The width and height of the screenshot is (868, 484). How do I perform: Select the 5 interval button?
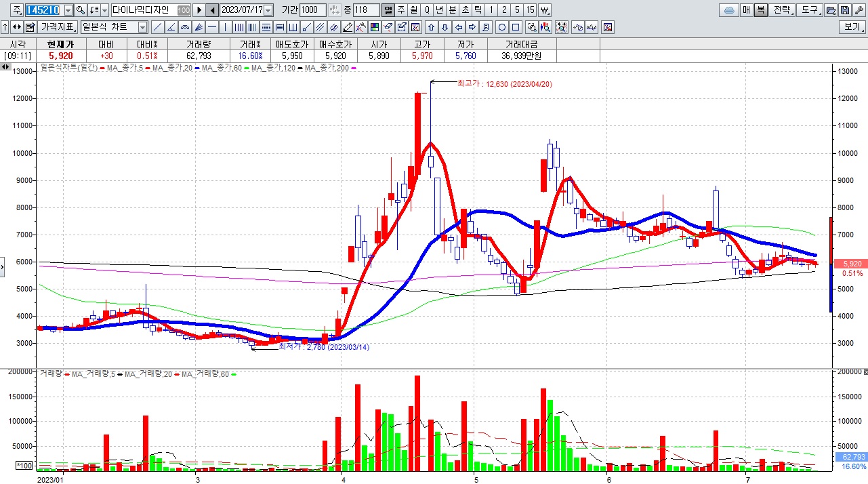tap(517, 10)
